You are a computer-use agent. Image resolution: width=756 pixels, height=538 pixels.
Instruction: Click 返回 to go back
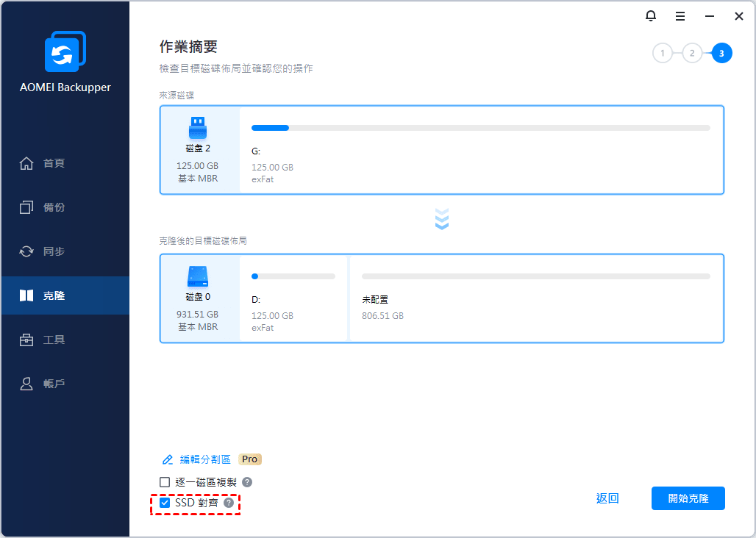pyautogui.click(x=607, y=498)
